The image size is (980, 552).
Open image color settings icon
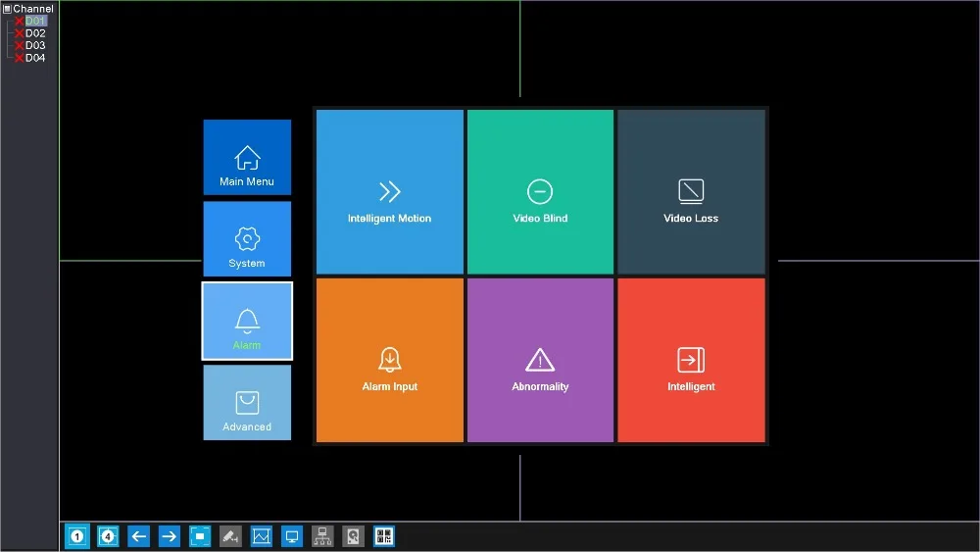point(262,536)
